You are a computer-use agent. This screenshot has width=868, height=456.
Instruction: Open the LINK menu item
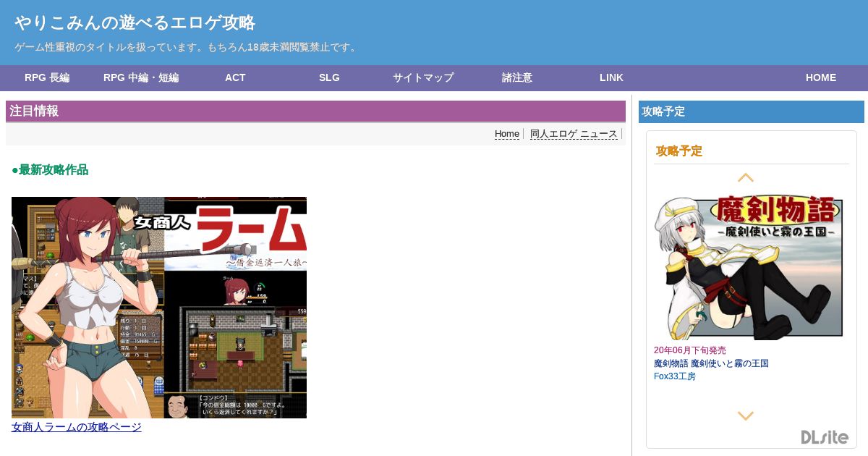pyautogui.click(x=611, y=77)
